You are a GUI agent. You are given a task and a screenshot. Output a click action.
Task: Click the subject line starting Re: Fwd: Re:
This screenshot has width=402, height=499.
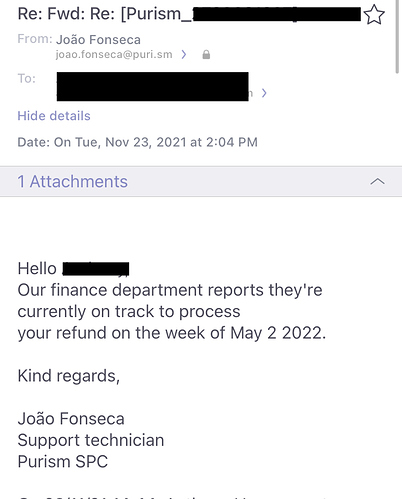click(x=189, y=14)
